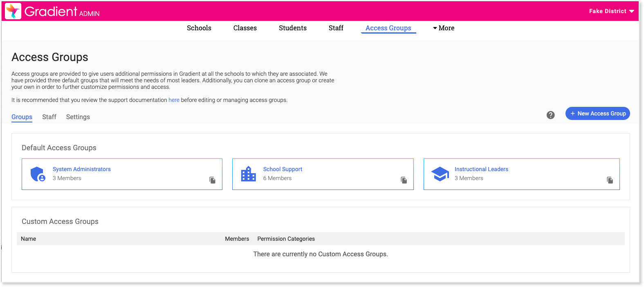
Task: Navigate to the Students section
Action: [x=293, y=28]
